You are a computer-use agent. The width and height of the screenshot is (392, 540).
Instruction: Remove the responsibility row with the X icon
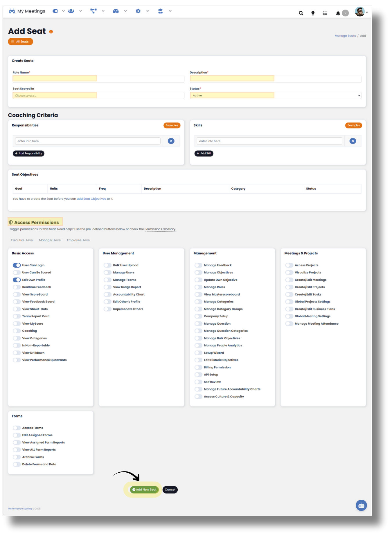[171, 141]
